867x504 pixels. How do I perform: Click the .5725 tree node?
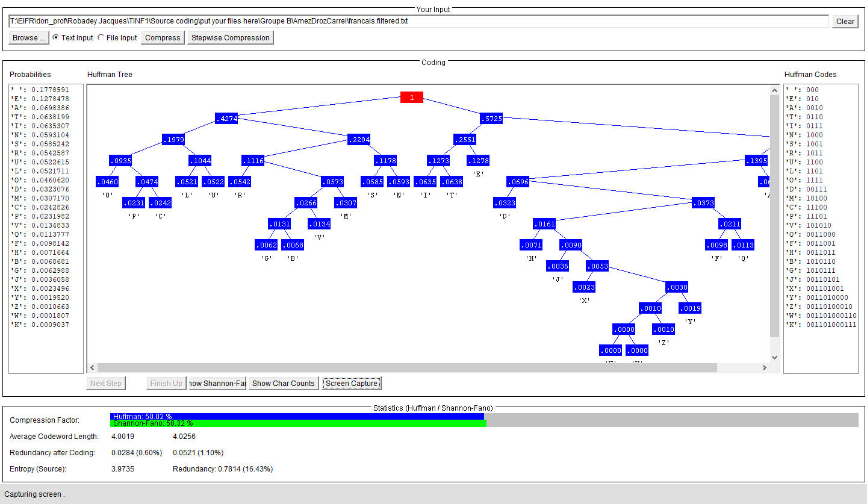click(491, 119)
